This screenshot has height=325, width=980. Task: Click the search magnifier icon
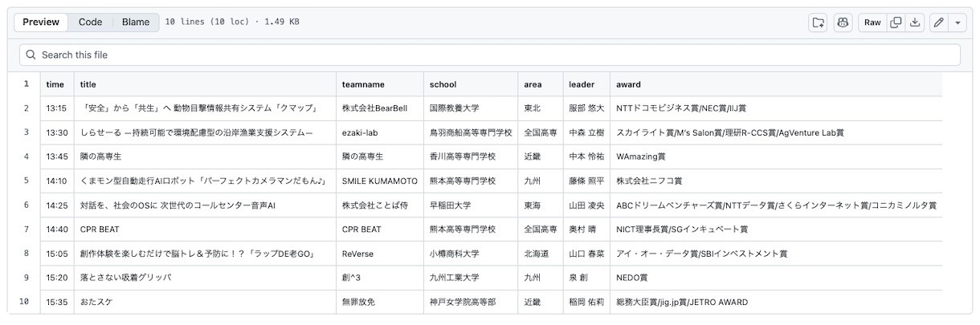[31, 55]
